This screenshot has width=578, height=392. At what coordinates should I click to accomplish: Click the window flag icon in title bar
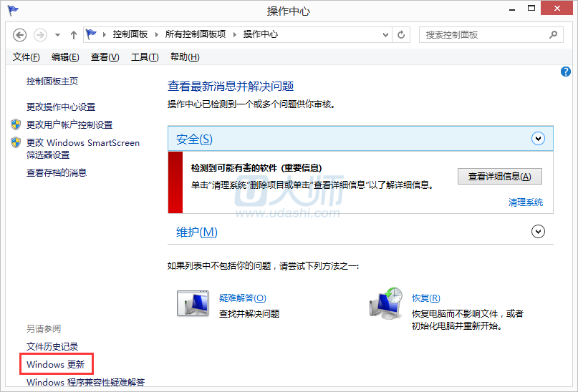pyautogui.click(x=13, y=10)
